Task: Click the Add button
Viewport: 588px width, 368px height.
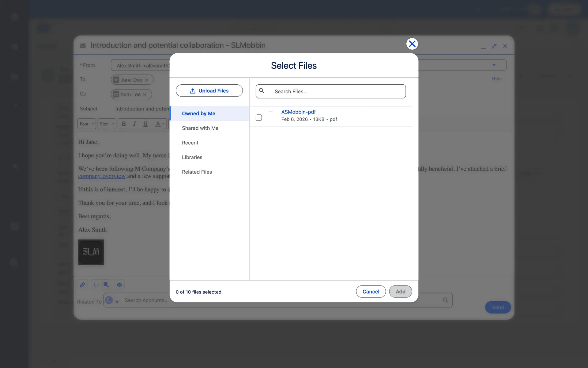Action: tap(400, 292)
